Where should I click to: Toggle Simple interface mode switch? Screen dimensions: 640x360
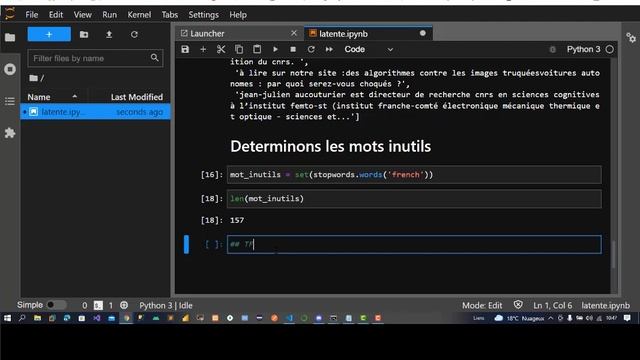pyautogui.click(x=56, y=305)
